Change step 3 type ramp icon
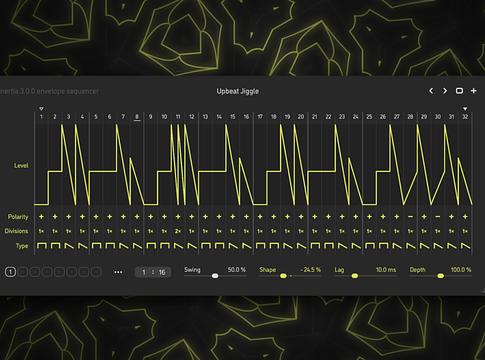This screenshot has height=360, width=485. click(x=69, y=246)
